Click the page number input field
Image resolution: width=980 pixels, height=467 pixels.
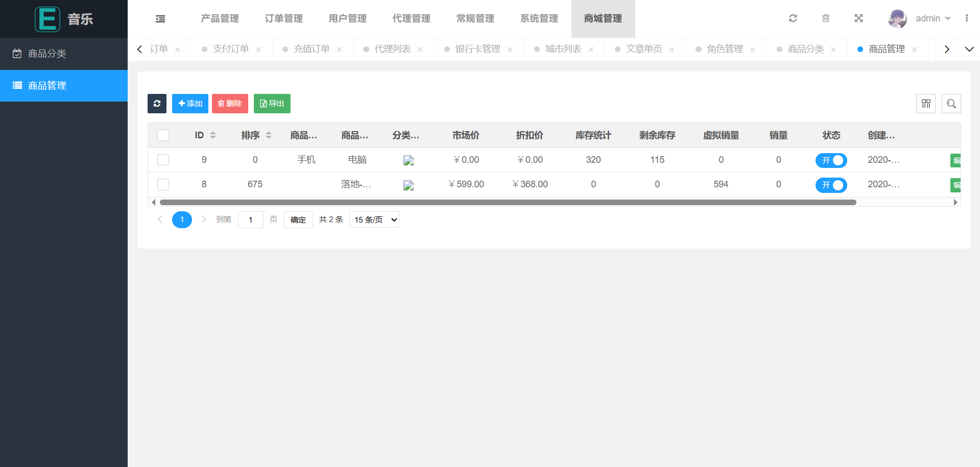[x=250, y=219]
